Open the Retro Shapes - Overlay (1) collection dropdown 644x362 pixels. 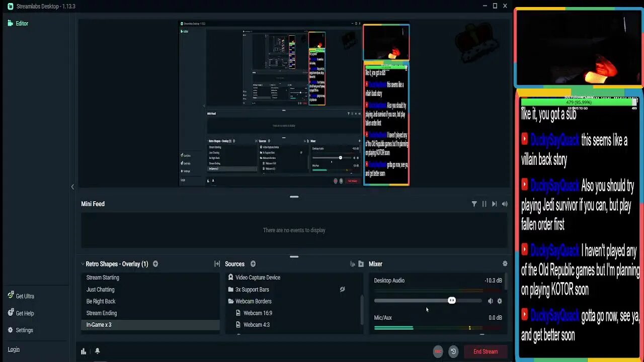[x=115, y=264]
